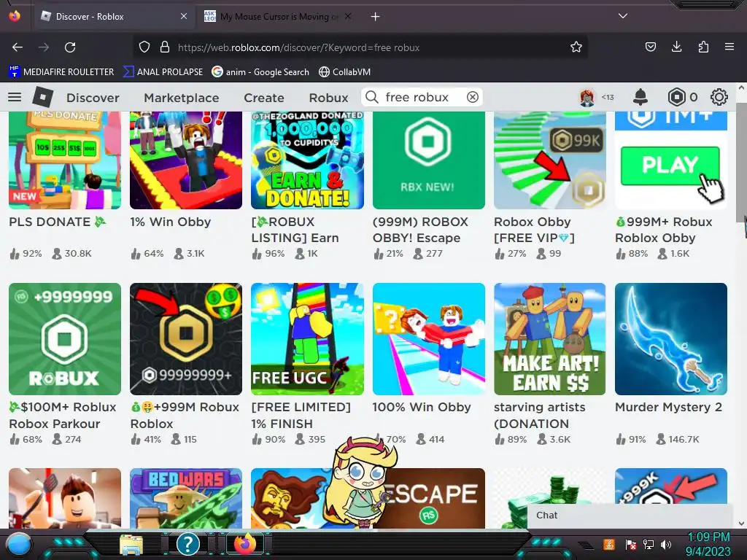
Task: Show site security via padlock icon
Action: (165, 47)
